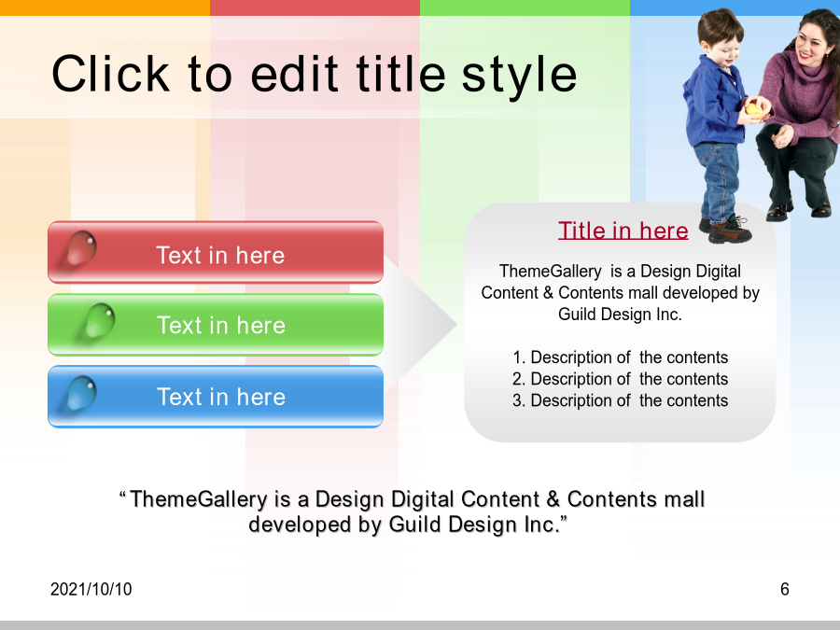Select the blue 'Text in here' button

click(216, 397)
